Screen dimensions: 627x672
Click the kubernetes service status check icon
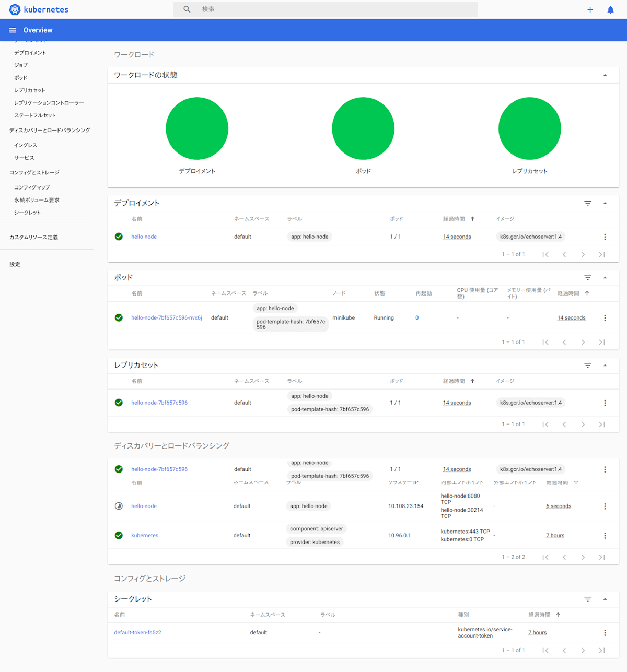coord(119,535)
